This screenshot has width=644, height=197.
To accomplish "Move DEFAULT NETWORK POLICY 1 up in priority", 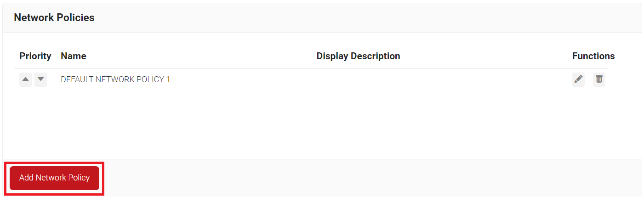I will tap(26, 79).
